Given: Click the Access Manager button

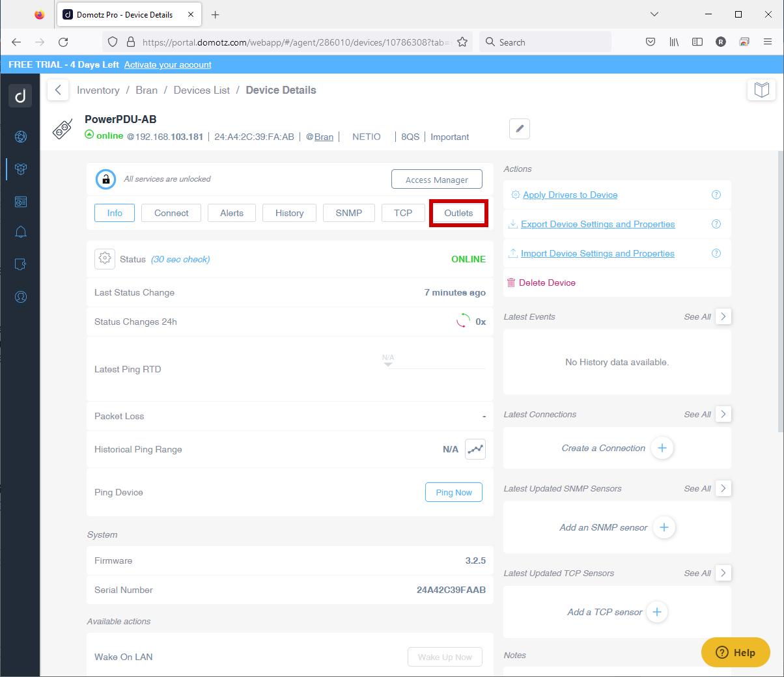Looking at the screenshot, I should [x=437, y=180].
